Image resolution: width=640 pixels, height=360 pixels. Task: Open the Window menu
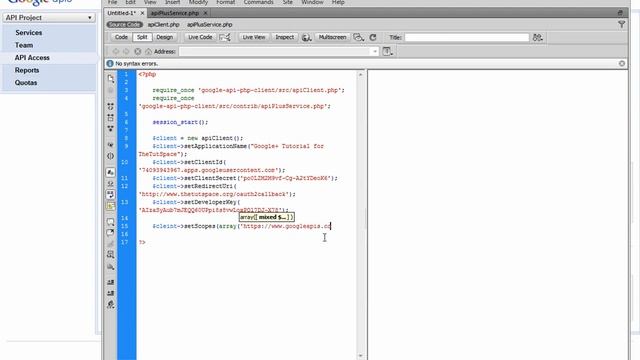(312, 2)
